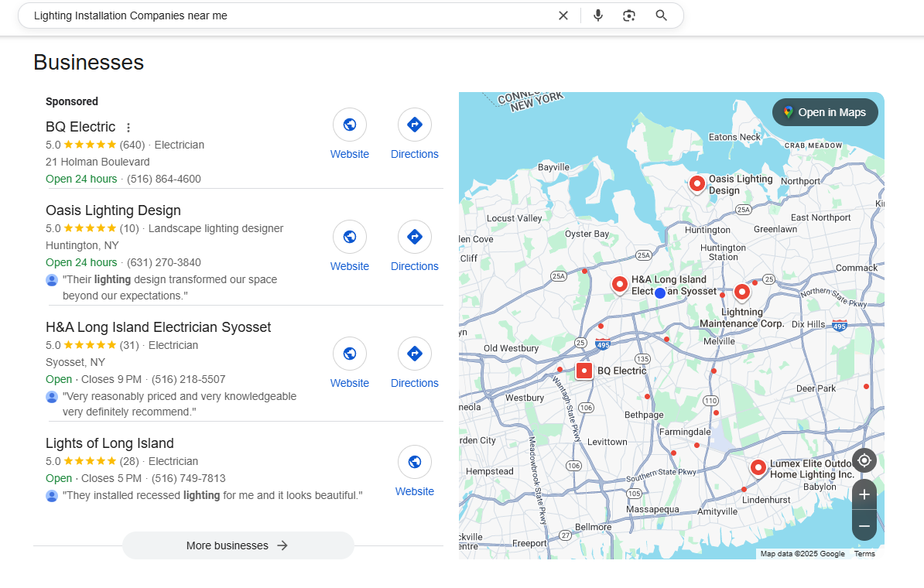This screenshot has height=588, width=924.
Task: Open the Lights of Long Island listing title
Action: [109, 443]
